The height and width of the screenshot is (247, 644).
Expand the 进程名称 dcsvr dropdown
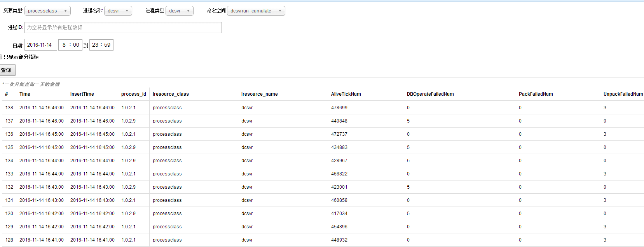tap(118, 11)
